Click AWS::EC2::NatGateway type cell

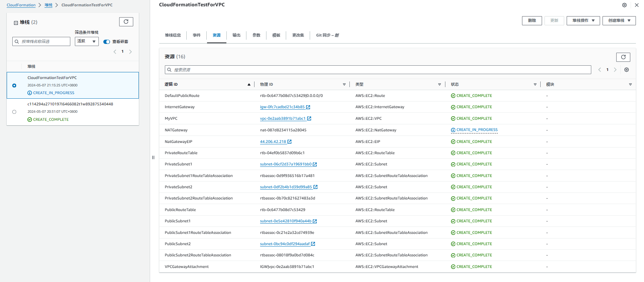(x=376, y=130)
